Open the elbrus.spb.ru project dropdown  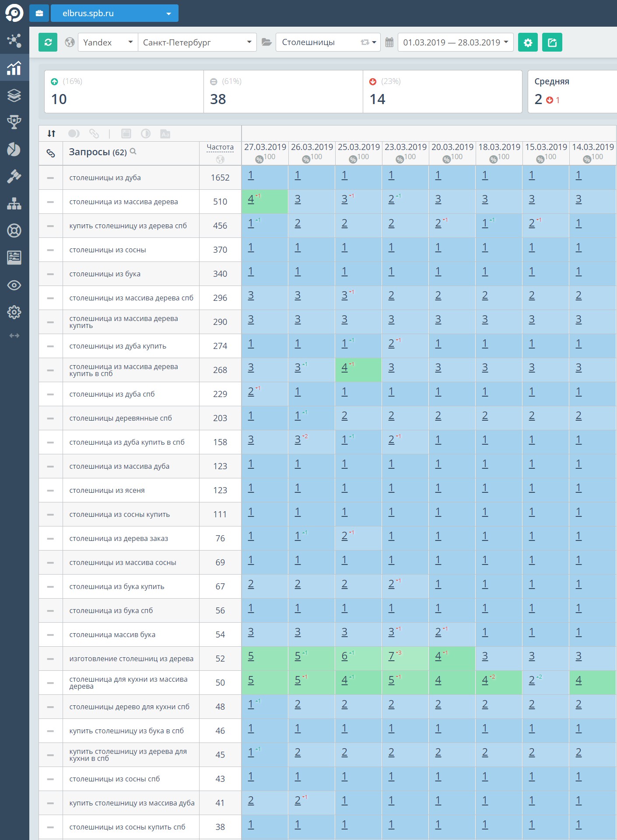tap(115, 13)
